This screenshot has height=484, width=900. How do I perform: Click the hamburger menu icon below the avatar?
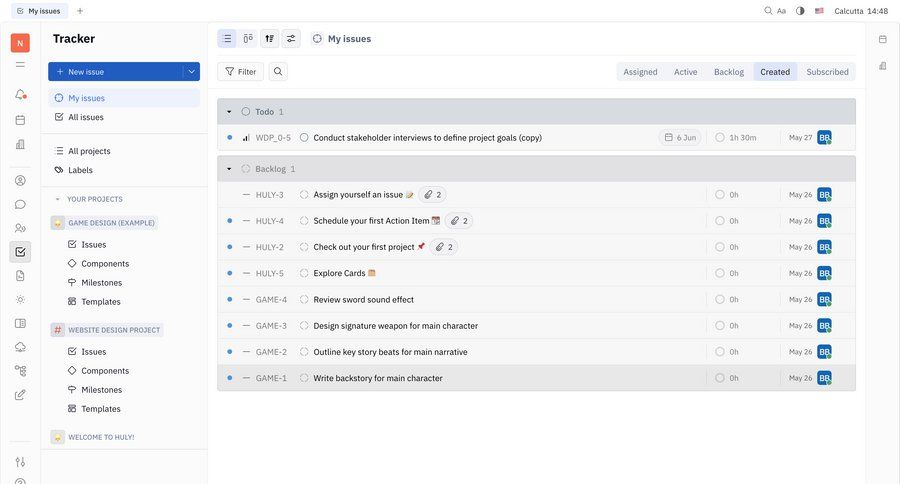tap(20, 64)
